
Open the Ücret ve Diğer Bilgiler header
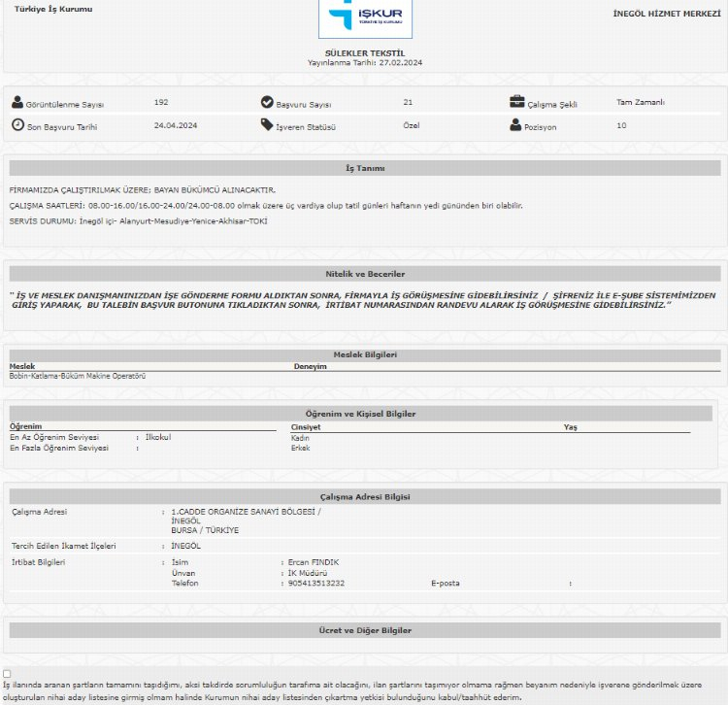tap(365, 630)
